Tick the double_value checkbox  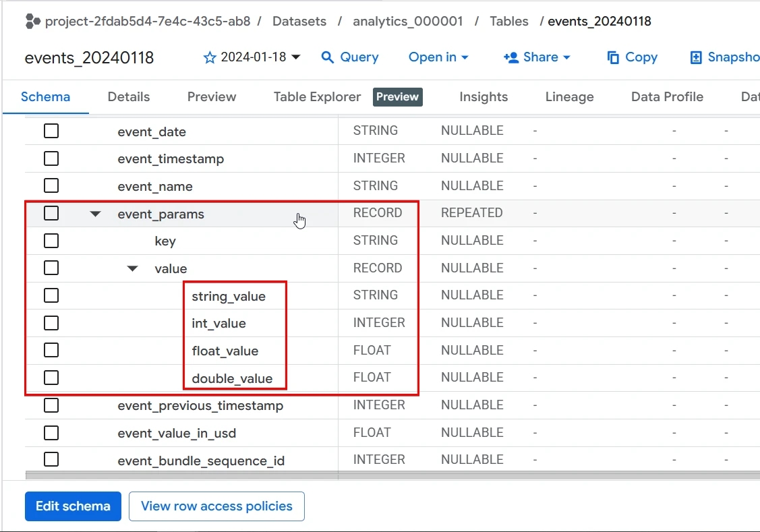click(x=51, y=378)
